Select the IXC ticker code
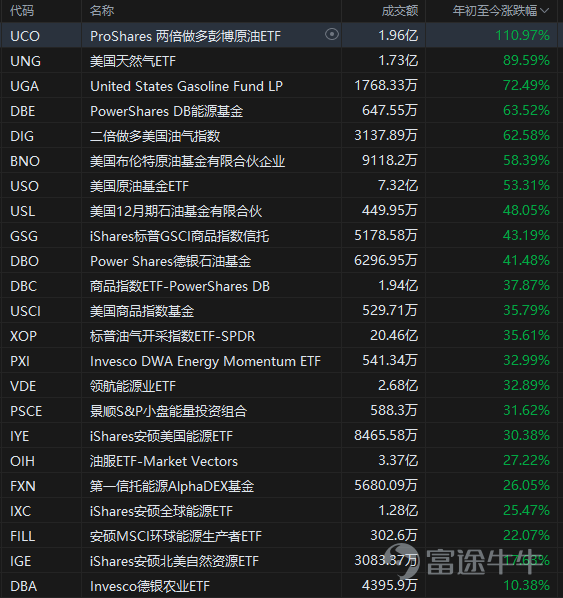Image resolution: width=563 pixels, height=598 pixels. point(20,511)
